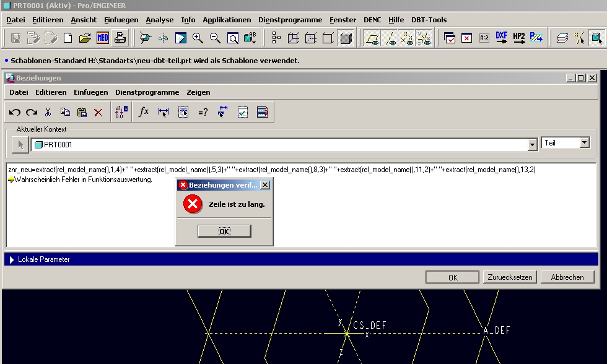
Task: Undo last edit in Beziehungen toolbar
Action: coord(15,113)
